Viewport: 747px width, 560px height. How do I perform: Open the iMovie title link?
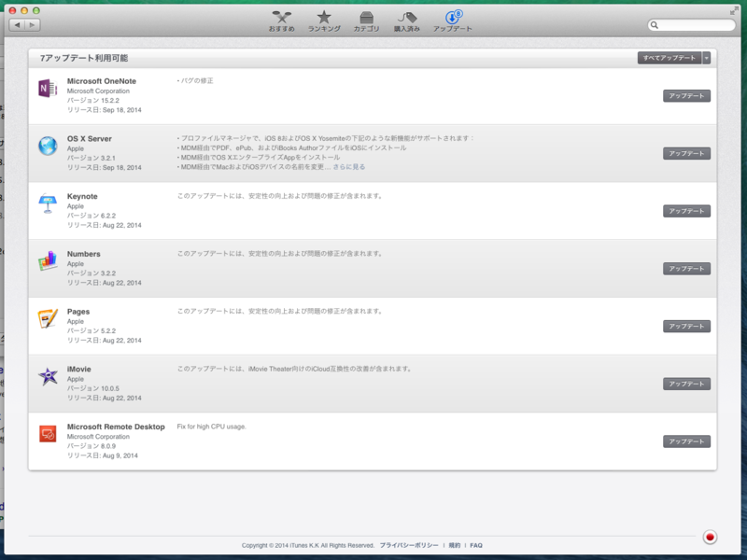tap(78, 369)
